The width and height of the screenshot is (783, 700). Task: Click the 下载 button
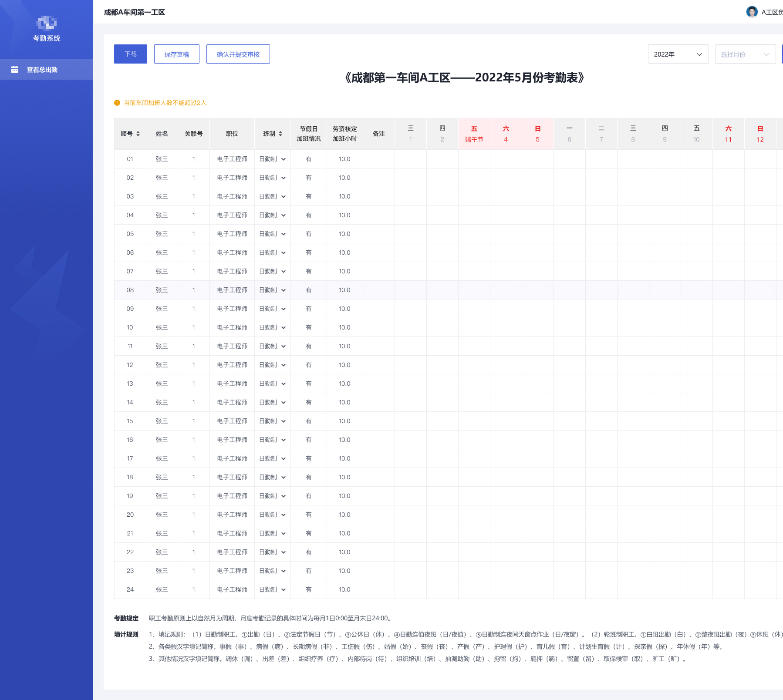(131, 54)
